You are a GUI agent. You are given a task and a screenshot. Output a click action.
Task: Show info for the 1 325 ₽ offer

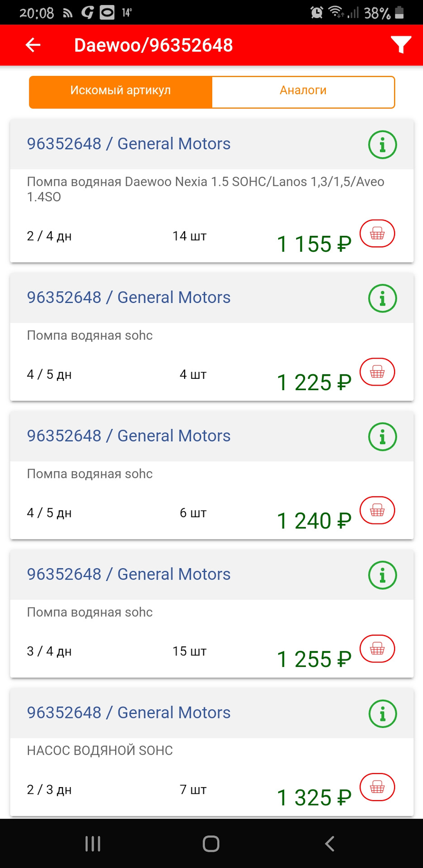pos(382,714)
